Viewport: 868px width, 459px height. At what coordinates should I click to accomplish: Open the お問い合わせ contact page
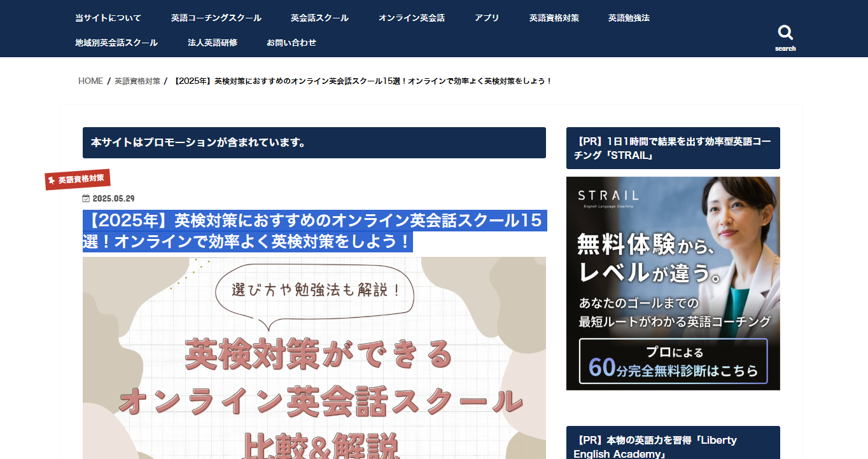click(291, 43)
